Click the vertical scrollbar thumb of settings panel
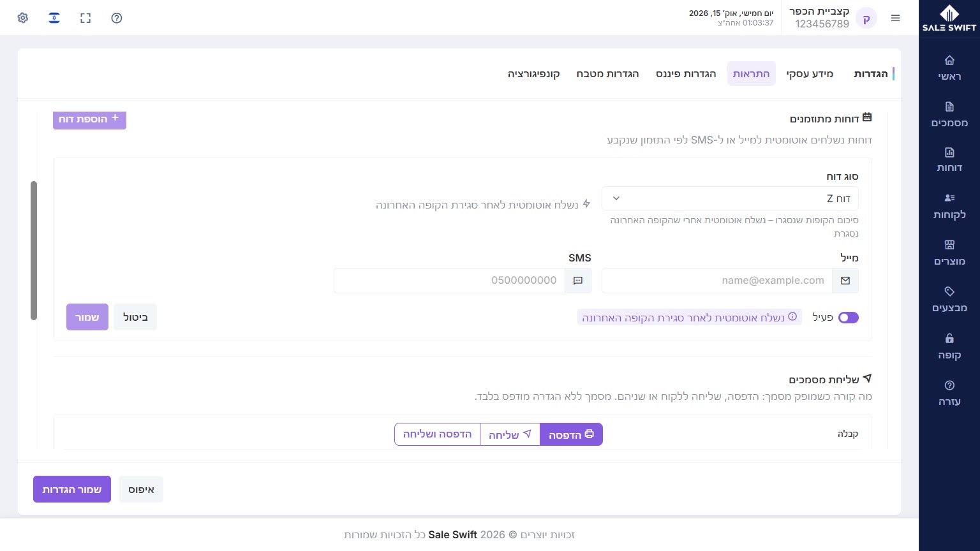The height and width of the screenshot is (551, 980). tap(34, 250)
